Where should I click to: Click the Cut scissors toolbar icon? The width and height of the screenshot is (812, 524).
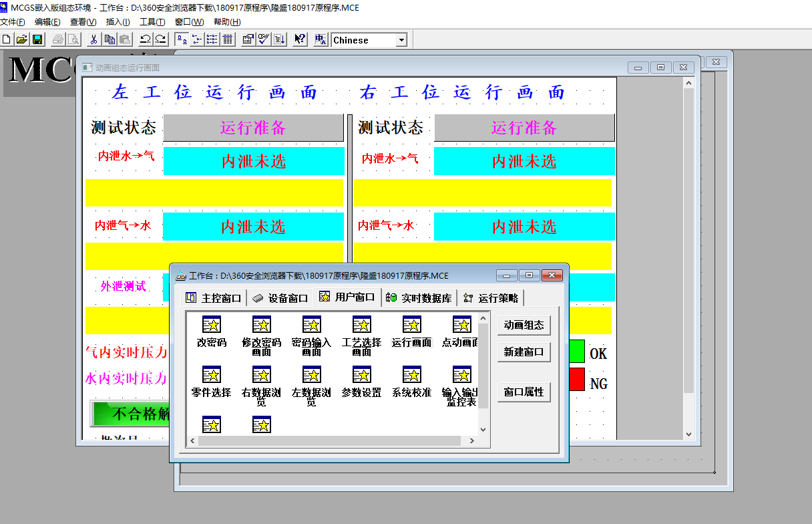click(x=93, y=39)
